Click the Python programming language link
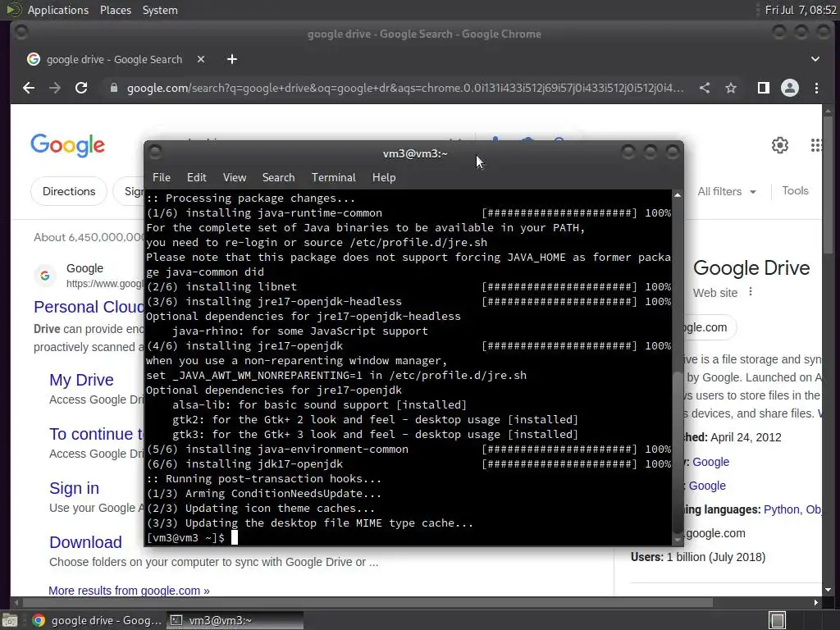This screenshot has height=630, width=840. coord(781,509)
